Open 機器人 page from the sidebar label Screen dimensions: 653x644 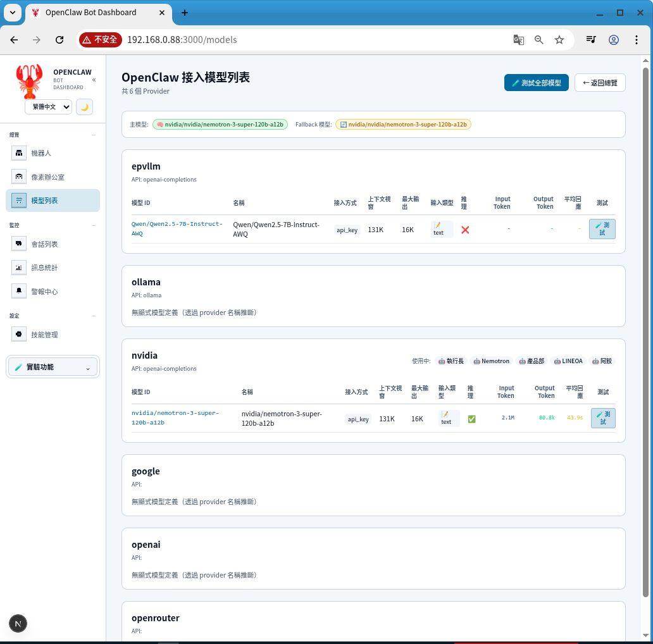pos(41,153)
